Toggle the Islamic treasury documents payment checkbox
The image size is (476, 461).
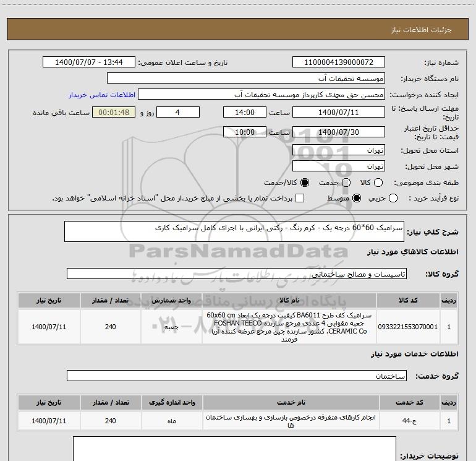coord(300,198)
